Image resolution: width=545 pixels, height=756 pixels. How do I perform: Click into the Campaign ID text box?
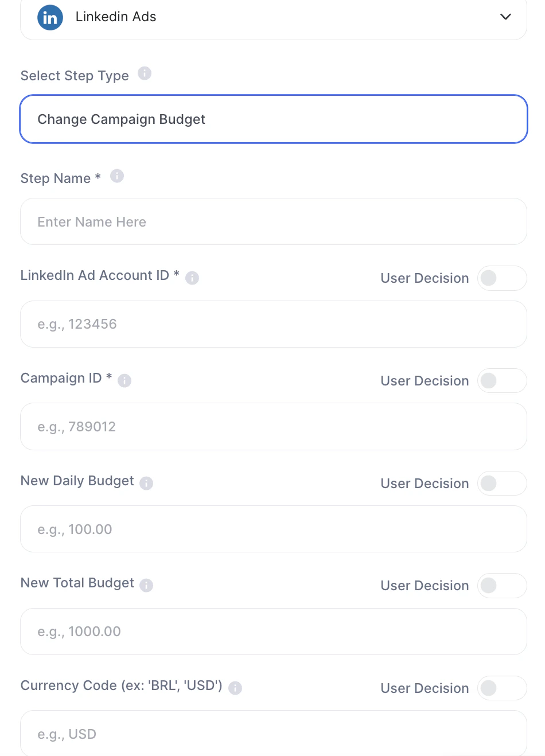[x=273, y=427]
